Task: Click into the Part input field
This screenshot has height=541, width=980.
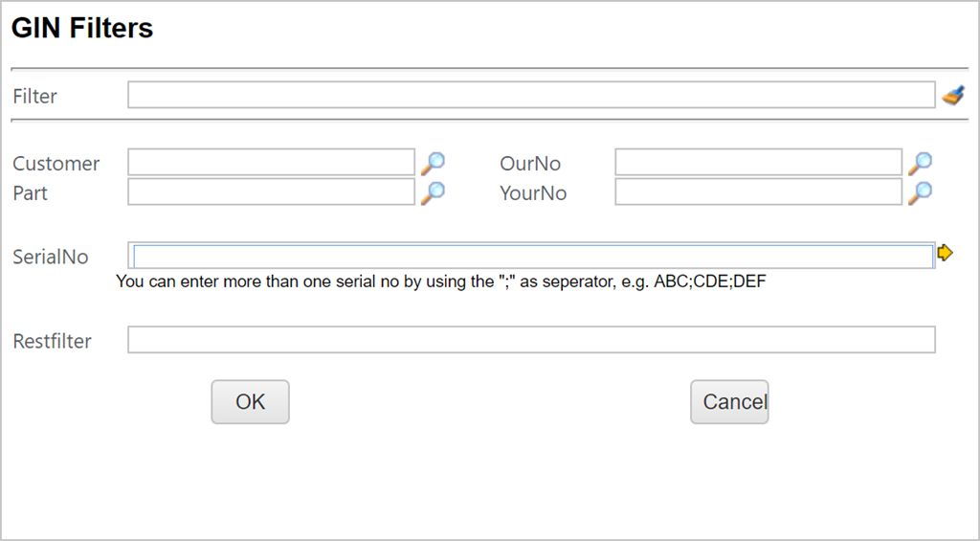Action: click(x=271, y=192)
